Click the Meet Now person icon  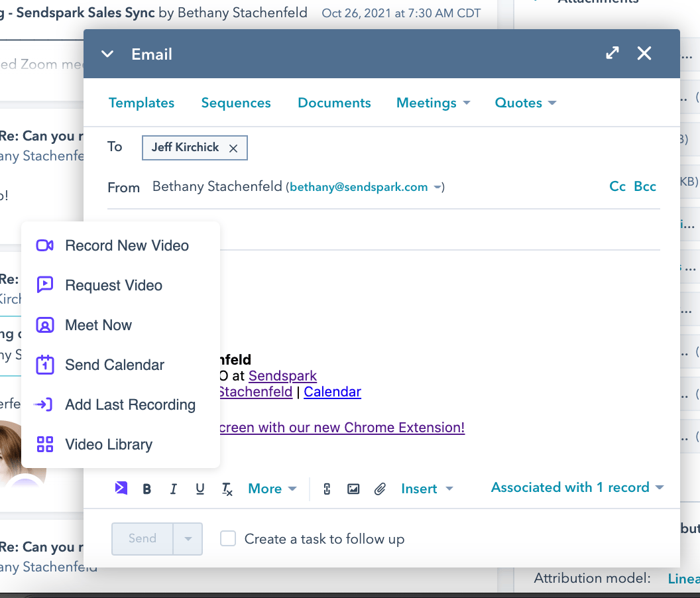coord(44,325)
